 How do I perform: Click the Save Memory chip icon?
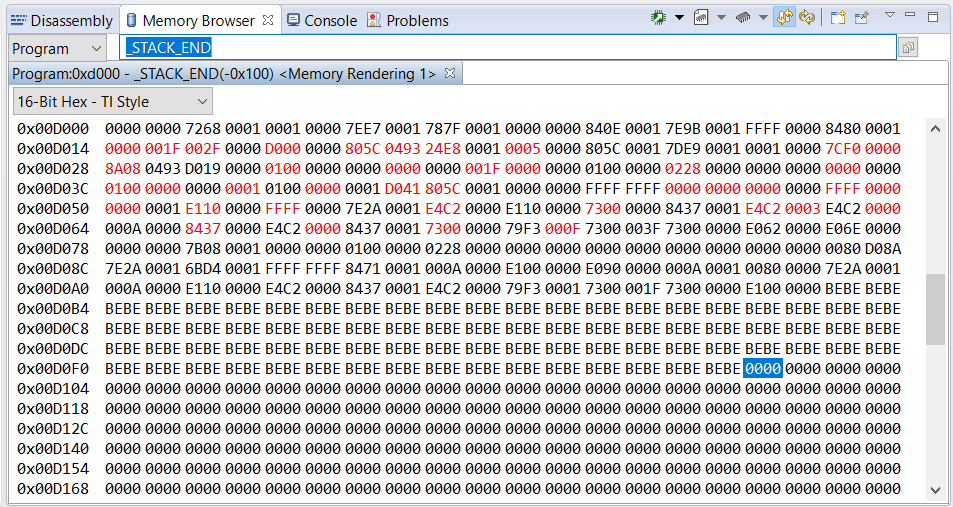[658, 18]
